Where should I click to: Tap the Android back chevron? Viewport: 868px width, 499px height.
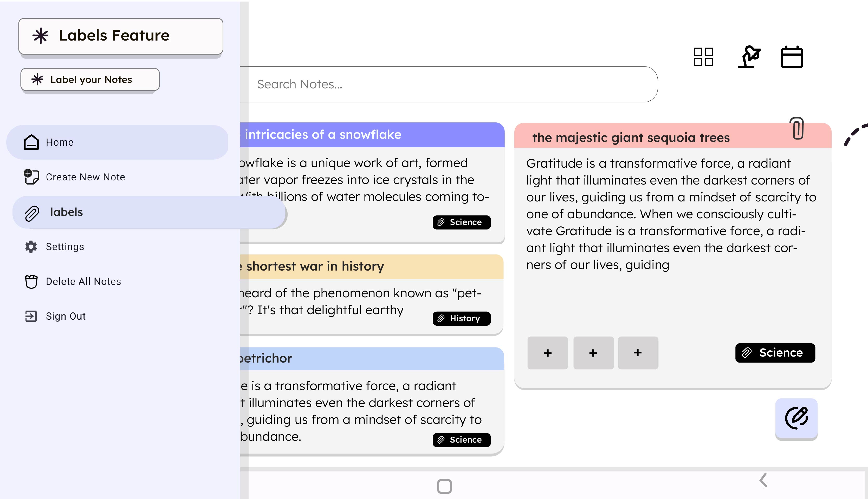pyautogui.click(x=763, y=480)
